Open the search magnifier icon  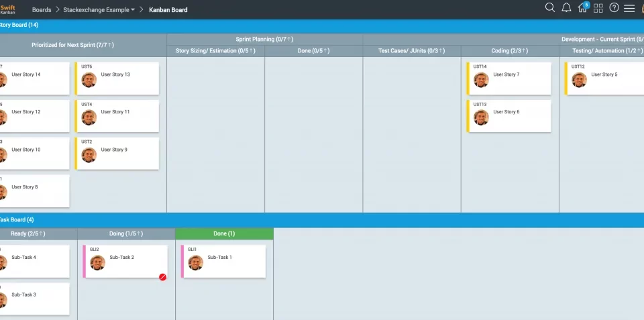pos(549,8)
